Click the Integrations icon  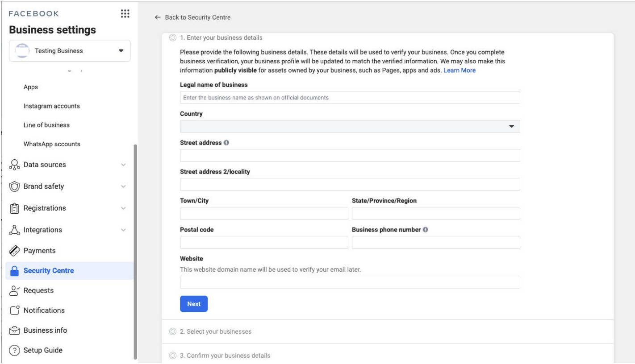15,230
